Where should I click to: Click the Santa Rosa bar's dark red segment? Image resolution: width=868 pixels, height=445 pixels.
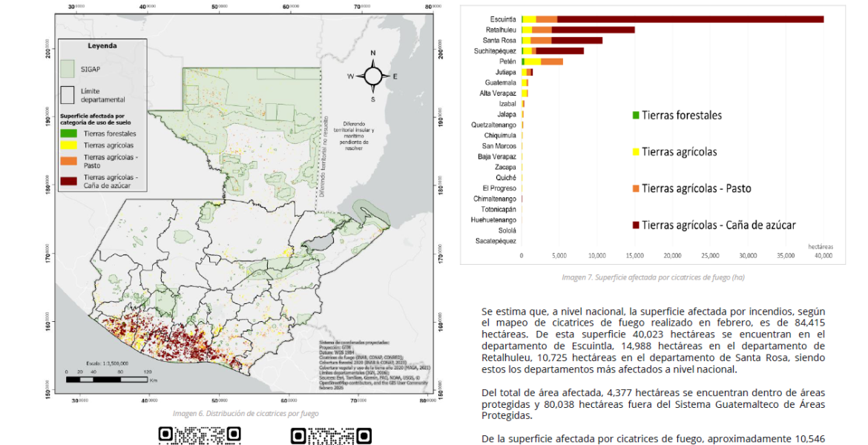click(x=576, y=40)
